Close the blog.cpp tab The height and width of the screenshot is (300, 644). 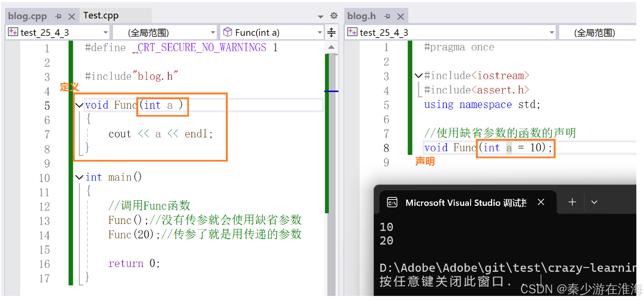tap(72, 17)
